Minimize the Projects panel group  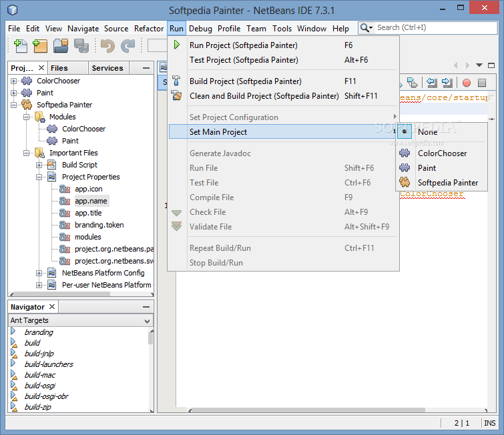146,68
